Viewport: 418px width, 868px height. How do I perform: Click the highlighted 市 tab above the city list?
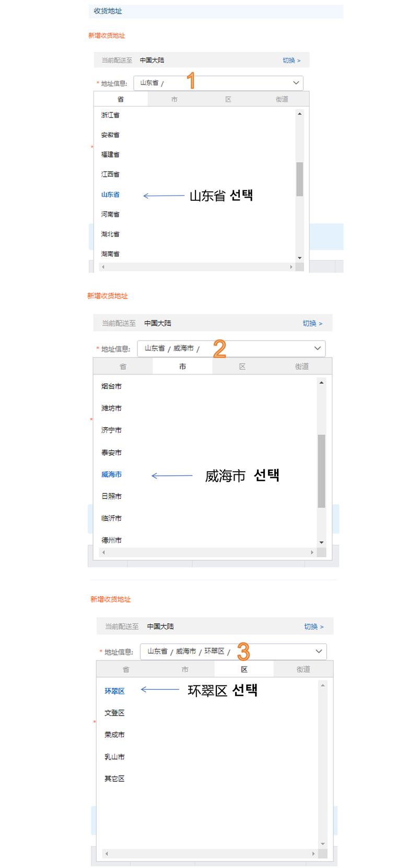(182, 367)
